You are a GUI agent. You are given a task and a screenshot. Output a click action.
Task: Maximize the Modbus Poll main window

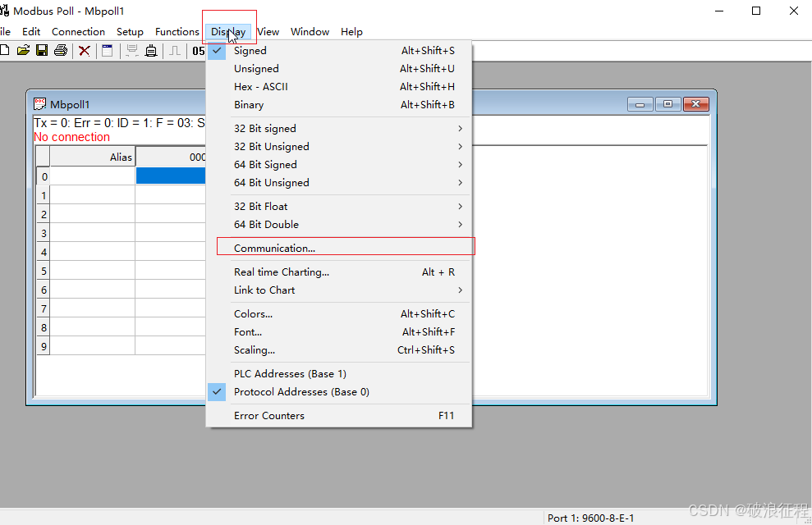click(756, 11)
